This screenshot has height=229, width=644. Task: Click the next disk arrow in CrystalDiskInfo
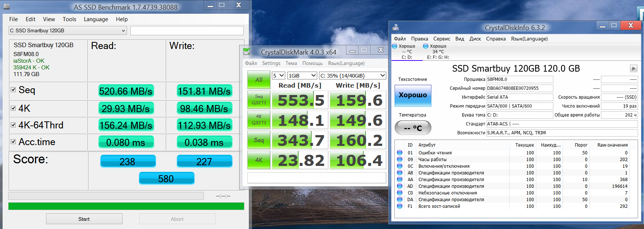[x=634, y=68]
